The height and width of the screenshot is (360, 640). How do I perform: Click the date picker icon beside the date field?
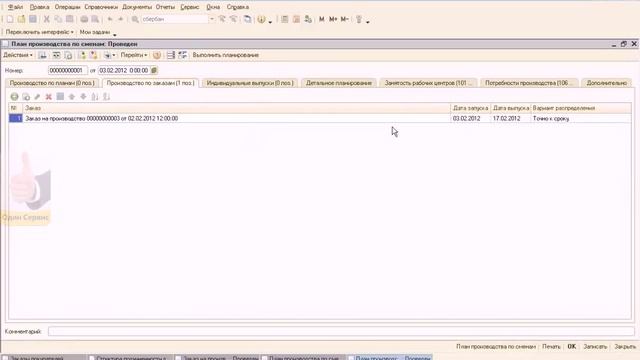pos(154,71)
